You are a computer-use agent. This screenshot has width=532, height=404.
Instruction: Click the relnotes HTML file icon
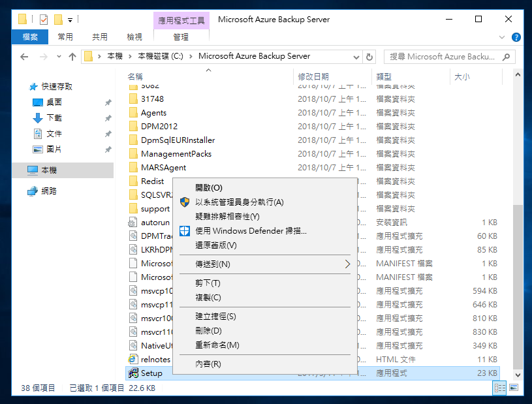pyautogui.click(x=133, y=359)
